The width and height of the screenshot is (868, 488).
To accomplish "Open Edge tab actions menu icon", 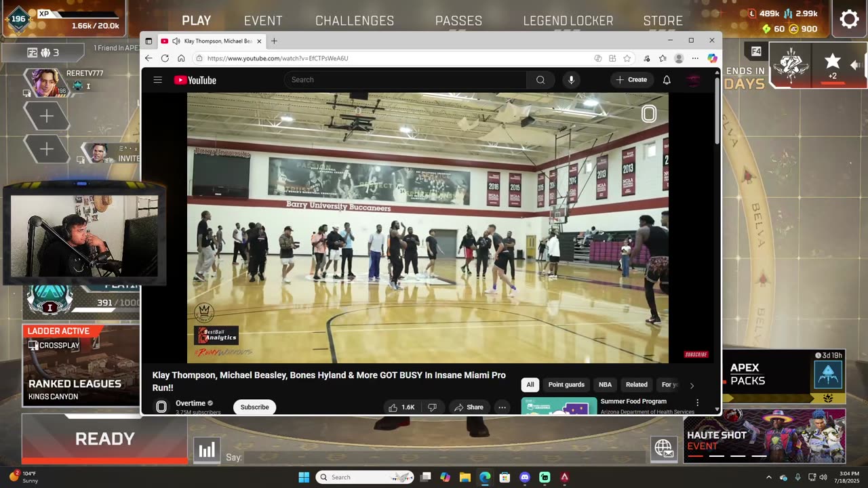I will [149, 41].
